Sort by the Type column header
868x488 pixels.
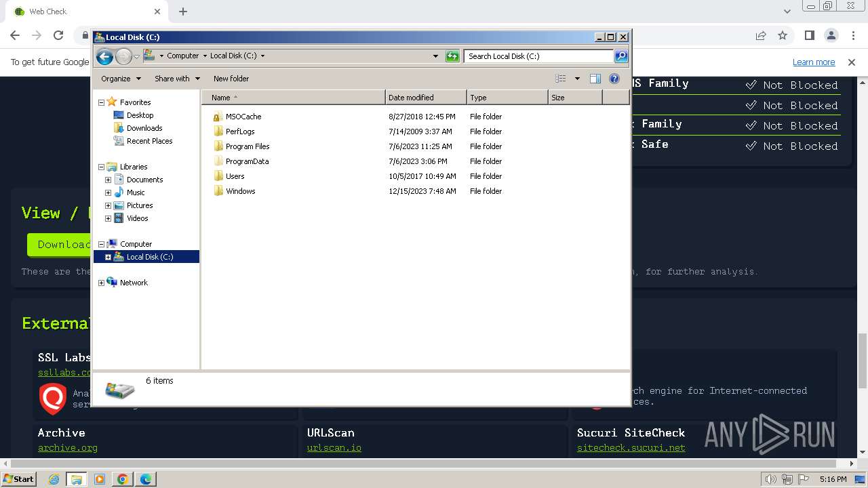tap(507, 98)
